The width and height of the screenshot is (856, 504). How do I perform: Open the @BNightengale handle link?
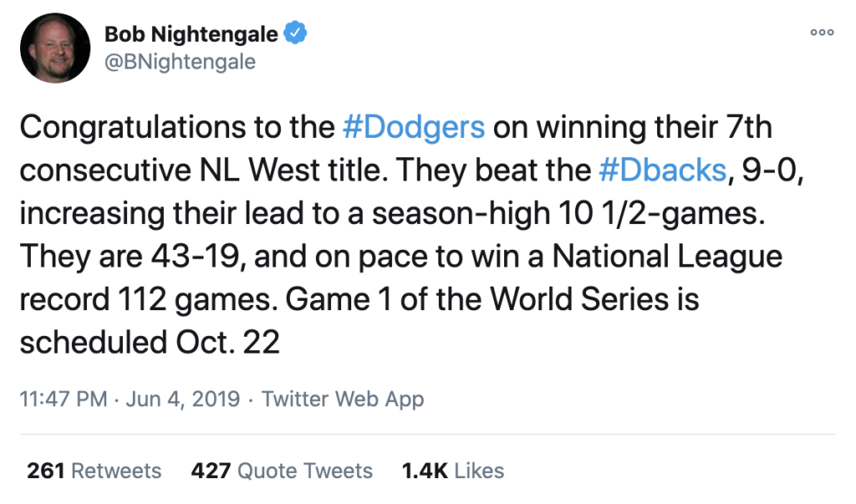180,62
